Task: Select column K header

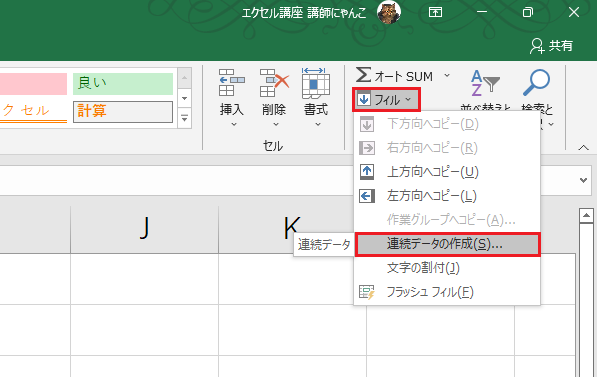Action: point(292,228)
